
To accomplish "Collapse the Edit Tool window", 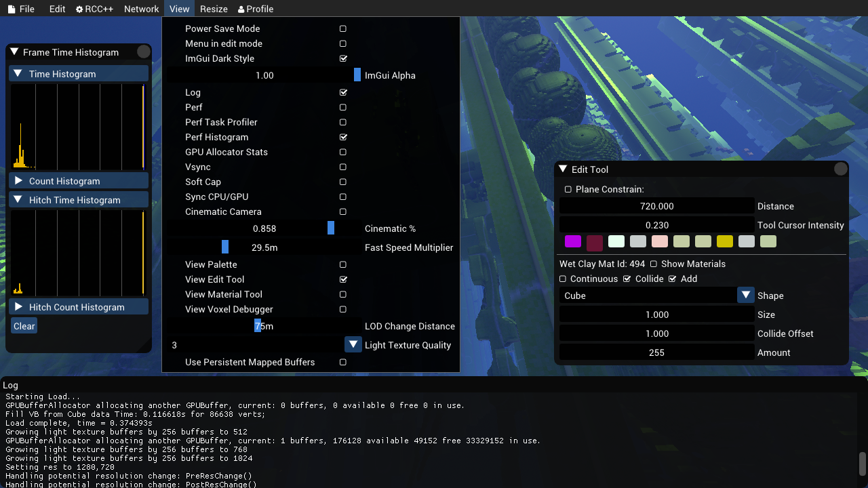I will tap(563, 169).
